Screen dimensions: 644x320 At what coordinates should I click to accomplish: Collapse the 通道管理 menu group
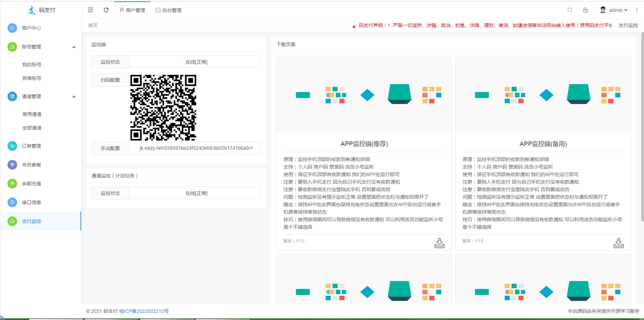(x=74, y=96)
